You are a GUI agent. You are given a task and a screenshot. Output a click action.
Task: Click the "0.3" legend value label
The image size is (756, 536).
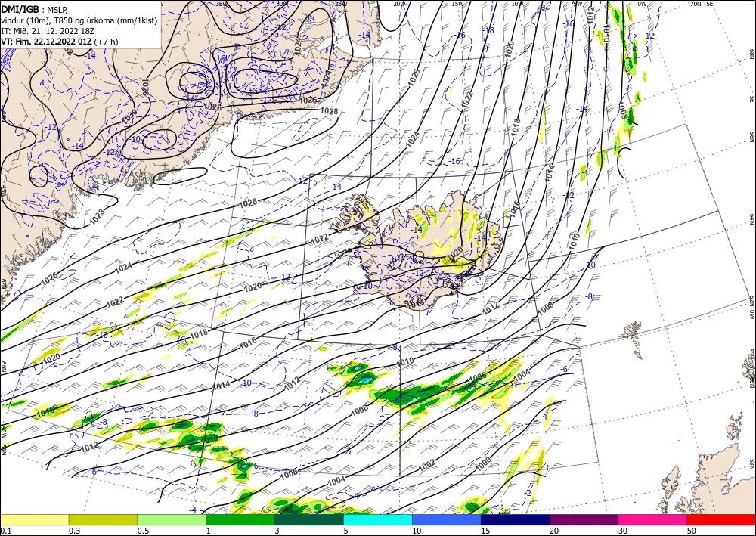(74, 531)
